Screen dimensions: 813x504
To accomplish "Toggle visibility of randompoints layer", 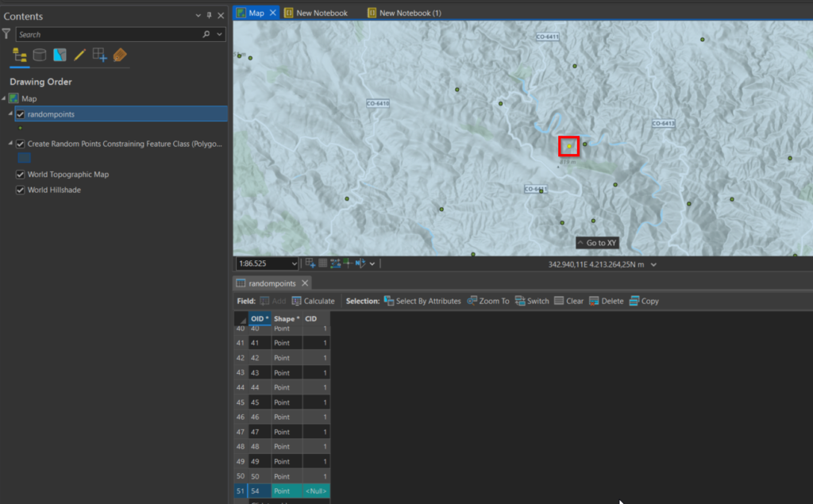I will [x=21, y=113].
